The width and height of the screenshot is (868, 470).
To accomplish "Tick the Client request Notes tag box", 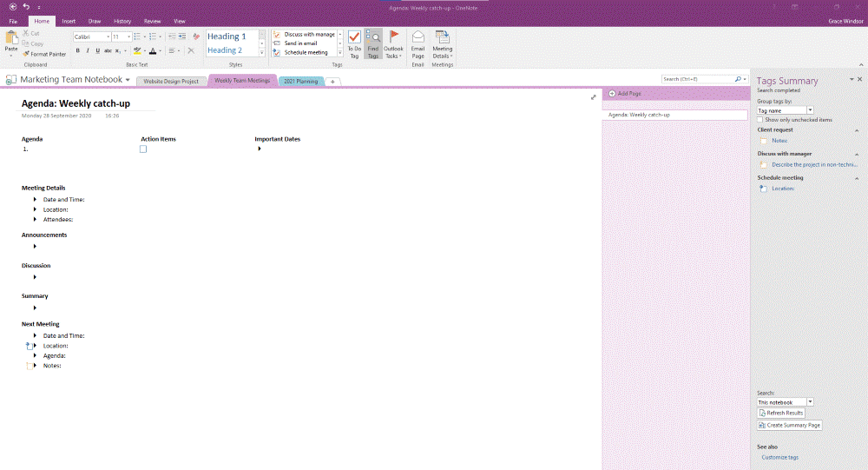I will (x=764, y=140).
